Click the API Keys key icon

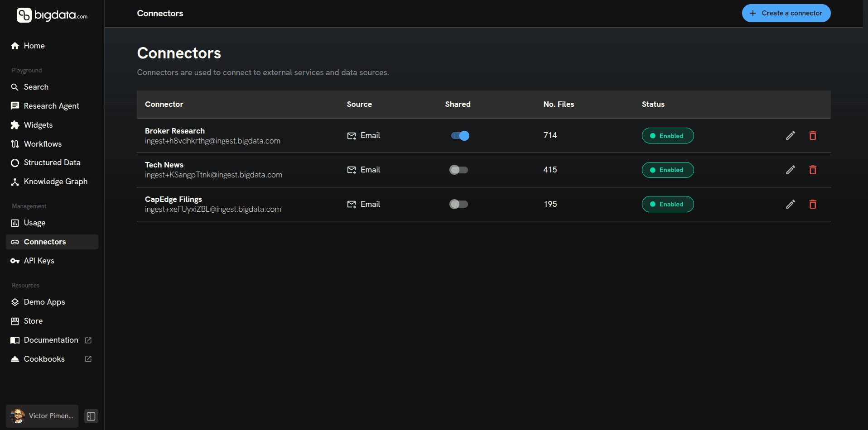click(x=15, y=261)
